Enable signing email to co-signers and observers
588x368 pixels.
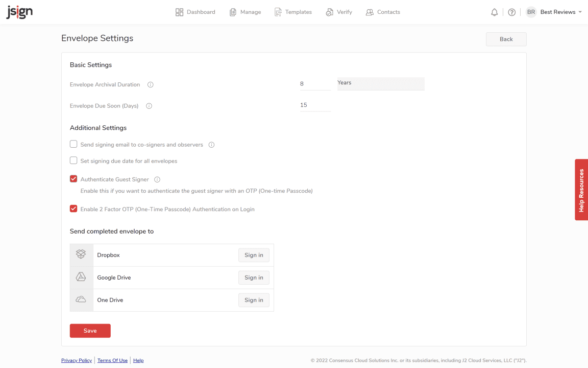73,144
